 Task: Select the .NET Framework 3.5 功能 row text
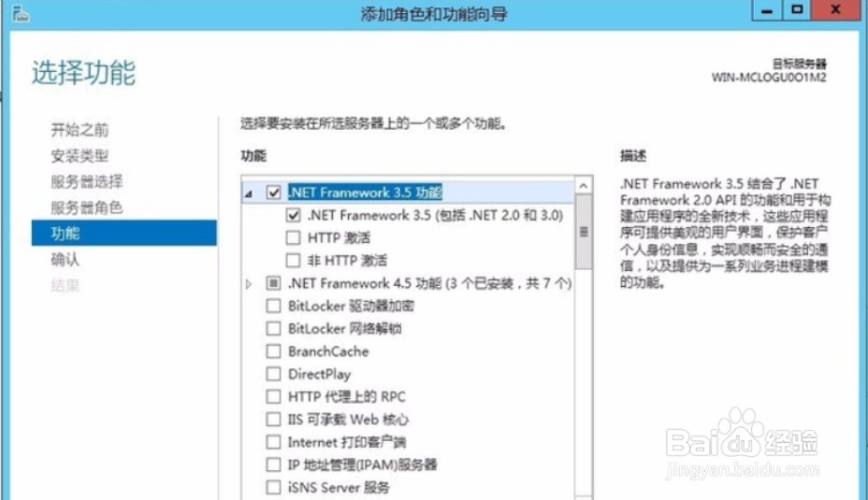point(366,193)
